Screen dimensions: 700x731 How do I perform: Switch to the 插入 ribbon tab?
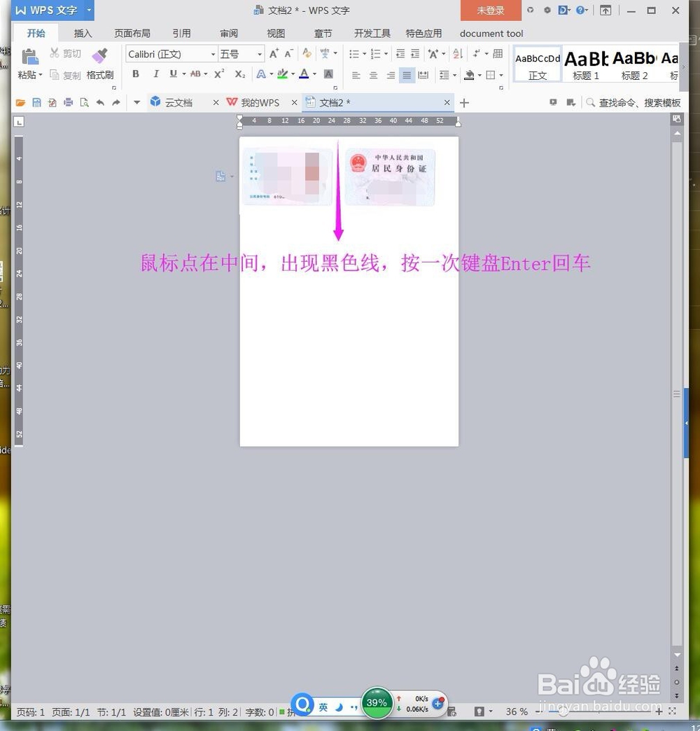point(83,33)
